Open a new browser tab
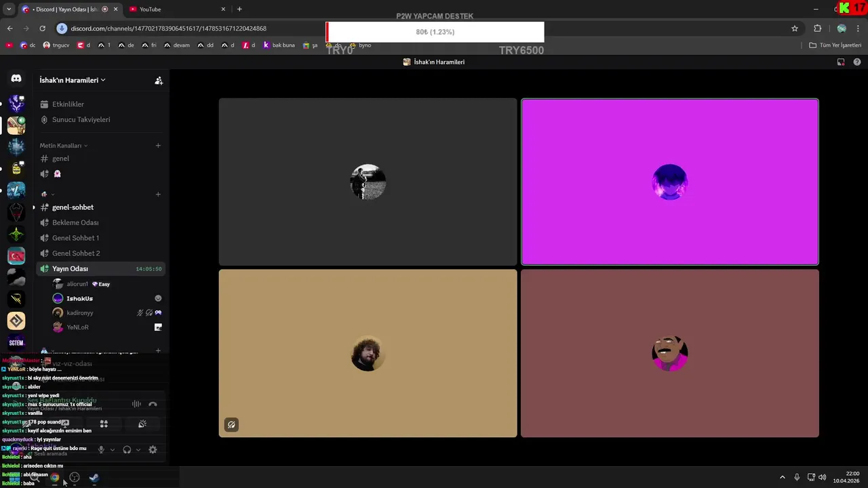Image resolution: width=868 pixels, height=488 pixels. [239, 9]
